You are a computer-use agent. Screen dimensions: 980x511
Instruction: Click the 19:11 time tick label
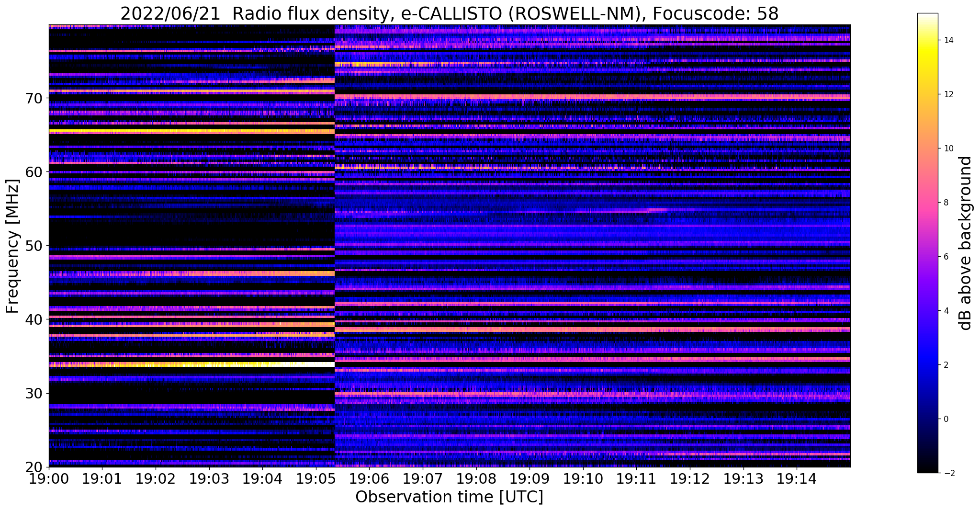click(x=636, y=479)
